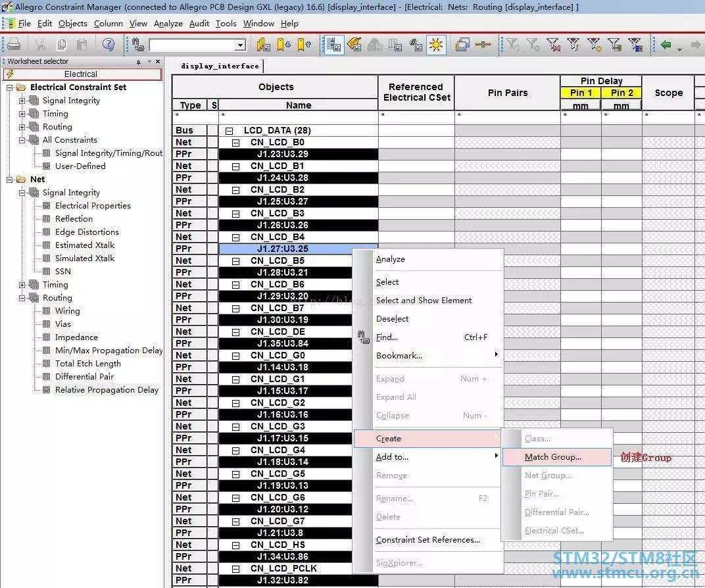Choose Constraint Set References... entry
Image resolution: width=705 pixels, height=588 pixels.
(427, 540)
